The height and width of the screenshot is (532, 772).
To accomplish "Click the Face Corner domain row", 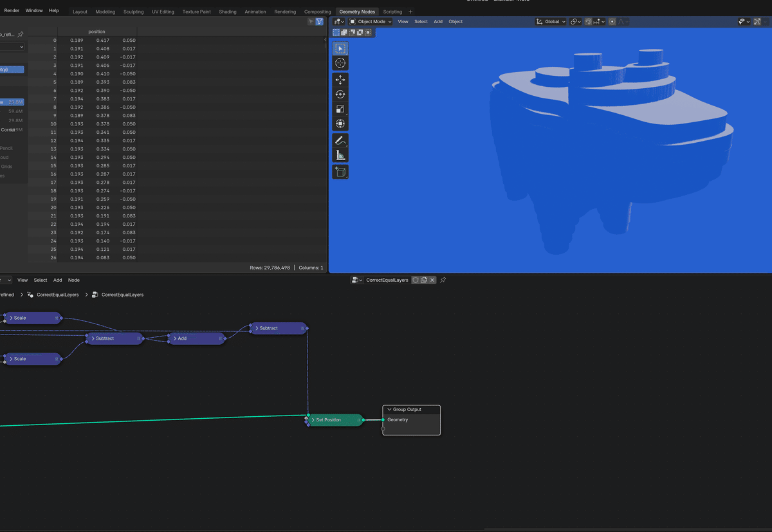I will 12,129.
